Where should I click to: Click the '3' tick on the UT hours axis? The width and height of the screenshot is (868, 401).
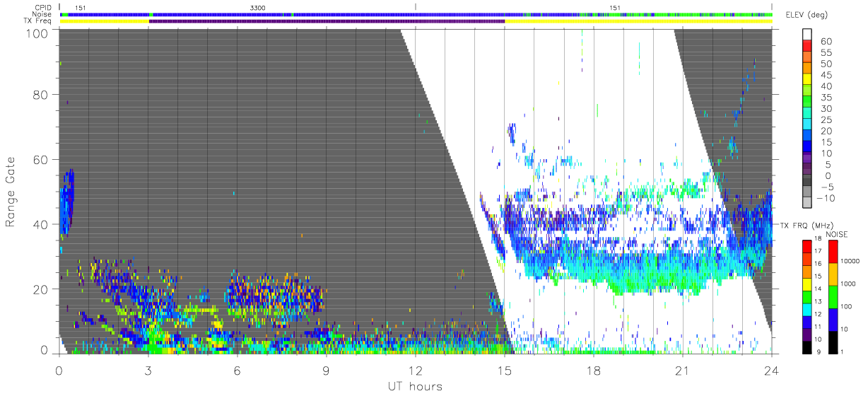point(148,369)
